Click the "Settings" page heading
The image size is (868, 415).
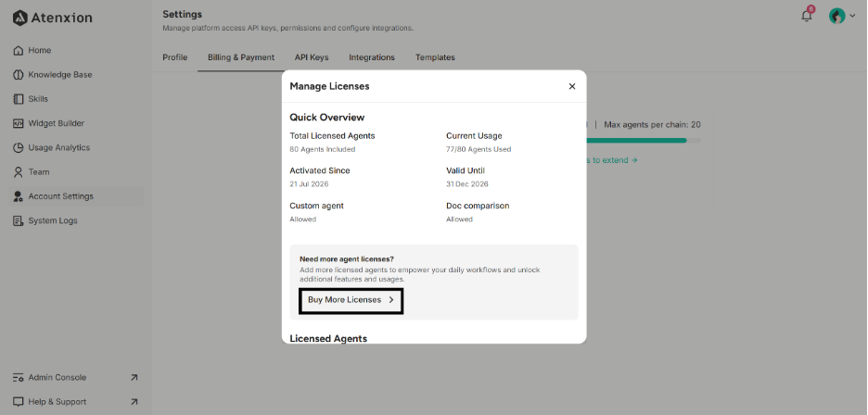click(x=182, y=15)
